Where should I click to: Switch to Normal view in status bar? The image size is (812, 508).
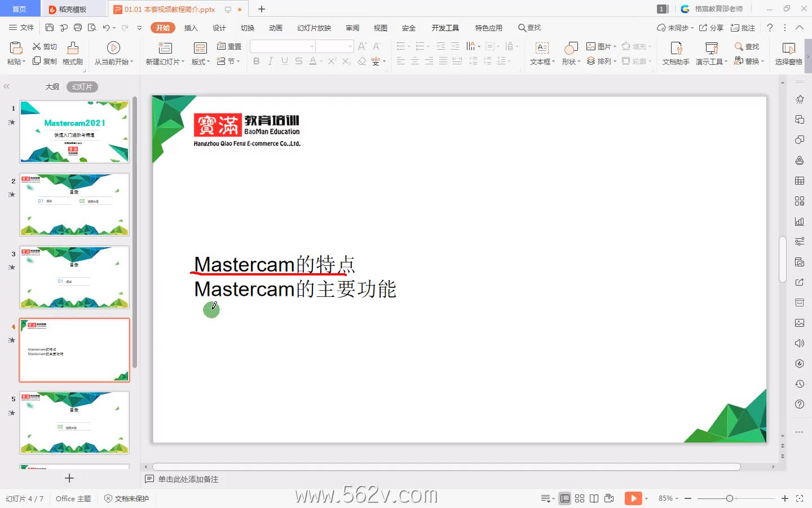coord(564,498)
